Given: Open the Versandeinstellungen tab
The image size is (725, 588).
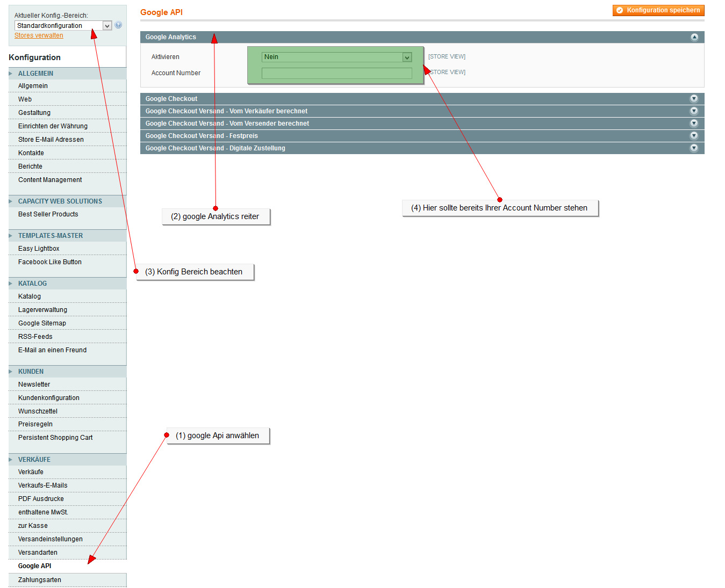Looking at the screenshot, I should (x=67, y=539).
